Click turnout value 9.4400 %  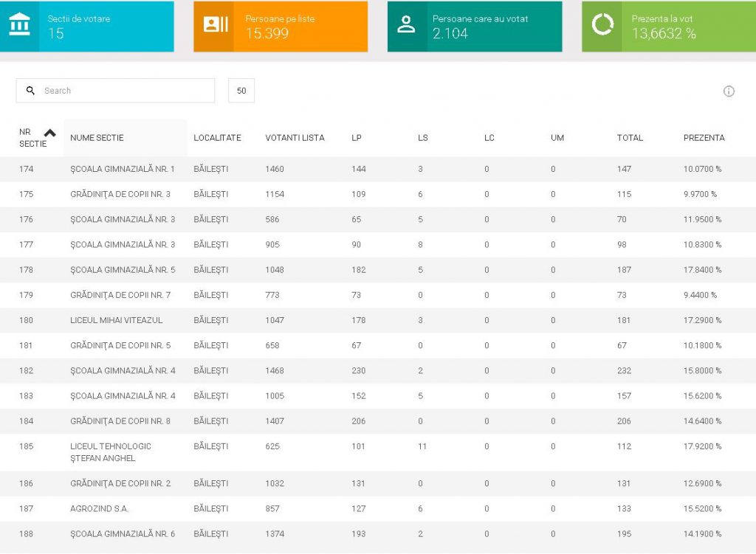point(700,295)
